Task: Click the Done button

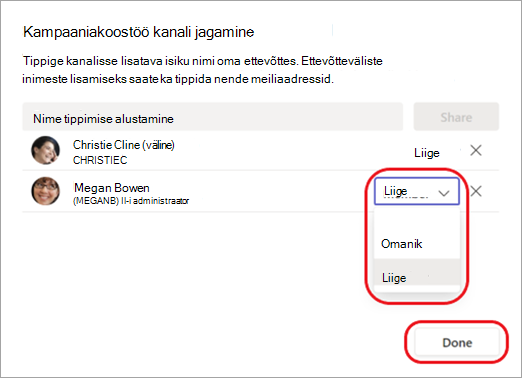Action: point(457,342)
